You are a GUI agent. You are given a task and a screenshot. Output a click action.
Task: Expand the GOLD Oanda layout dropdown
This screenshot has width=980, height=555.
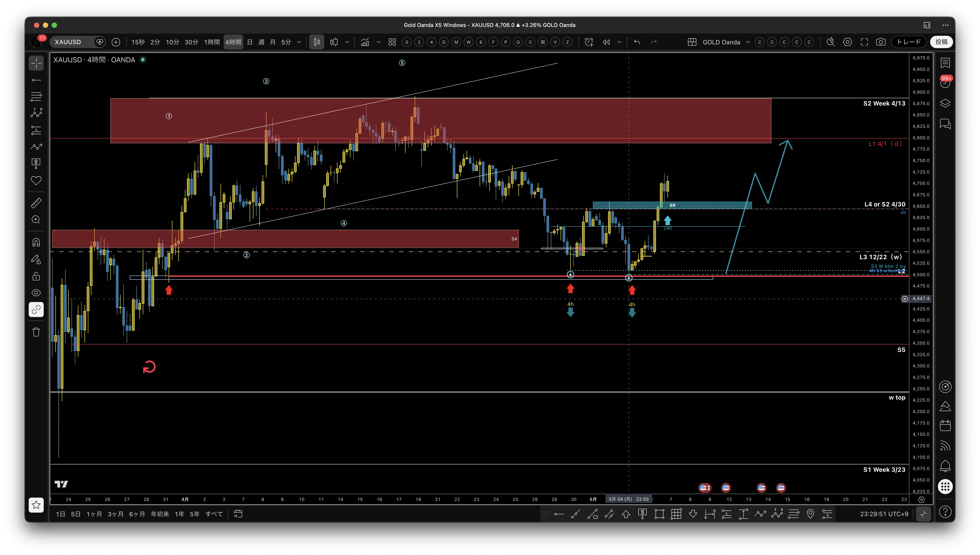tap(748, 42)
